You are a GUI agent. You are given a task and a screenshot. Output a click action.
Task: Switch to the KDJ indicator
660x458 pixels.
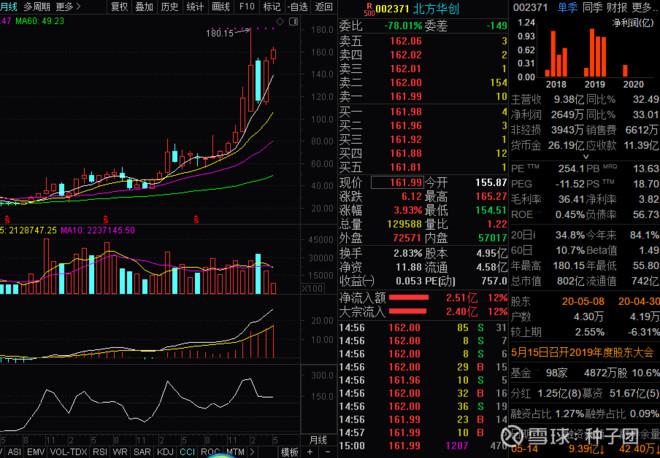165,452
